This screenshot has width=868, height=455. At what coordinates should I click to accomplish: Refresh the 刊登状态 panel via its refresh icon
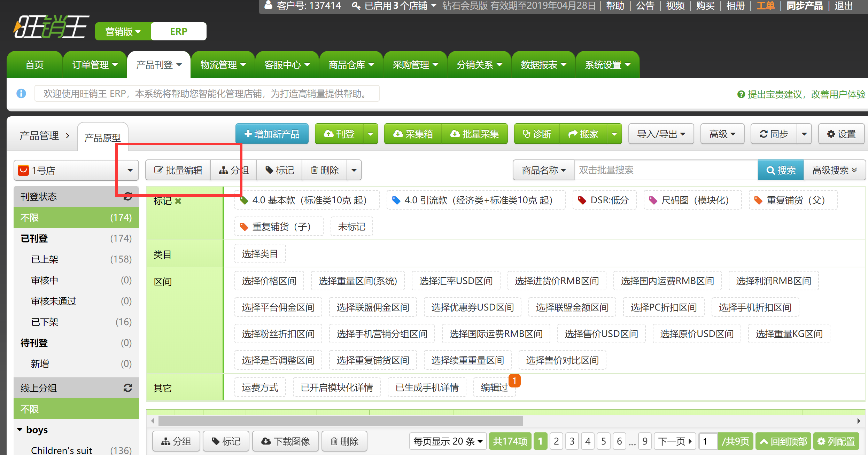pyautogui.click(x=128, y=197)
